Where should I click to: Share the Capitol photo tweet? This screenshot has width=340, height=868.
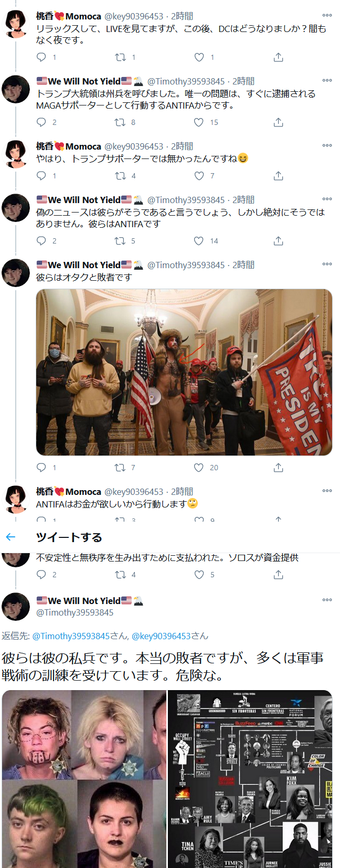tap(279, 468)
